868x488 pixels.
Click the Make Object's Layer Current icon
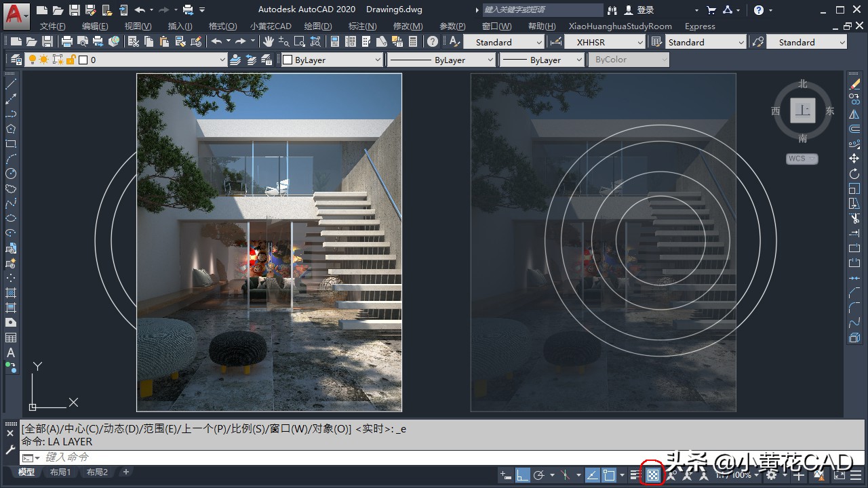[235, 60]
